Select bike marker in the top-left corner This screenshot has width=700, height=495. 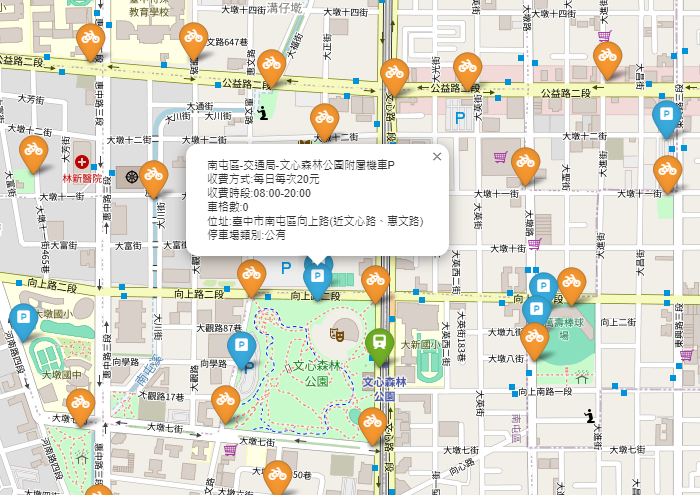(91, 38)
